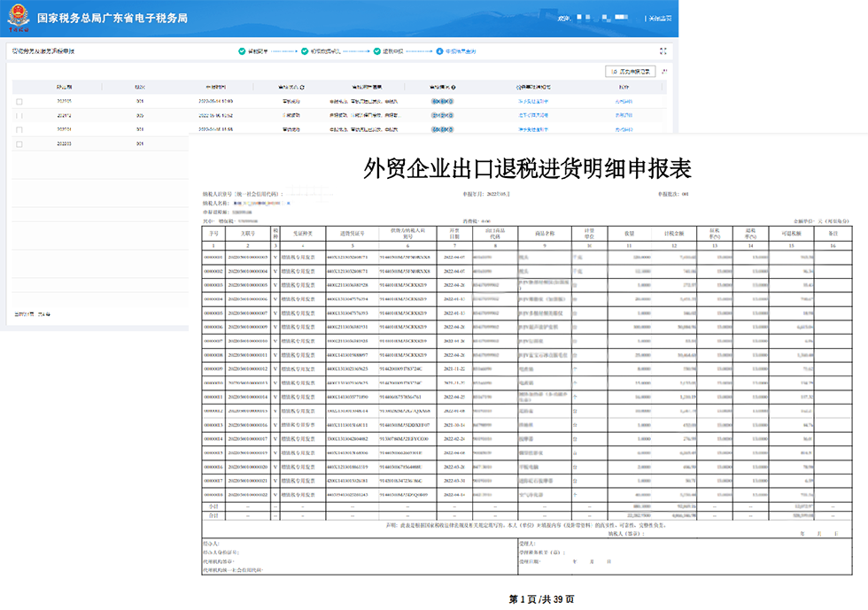Image resolution: width=868 pixels, height=610 pixels.
Task: Click the 申报时间 column header
Action: coord(216,87)
